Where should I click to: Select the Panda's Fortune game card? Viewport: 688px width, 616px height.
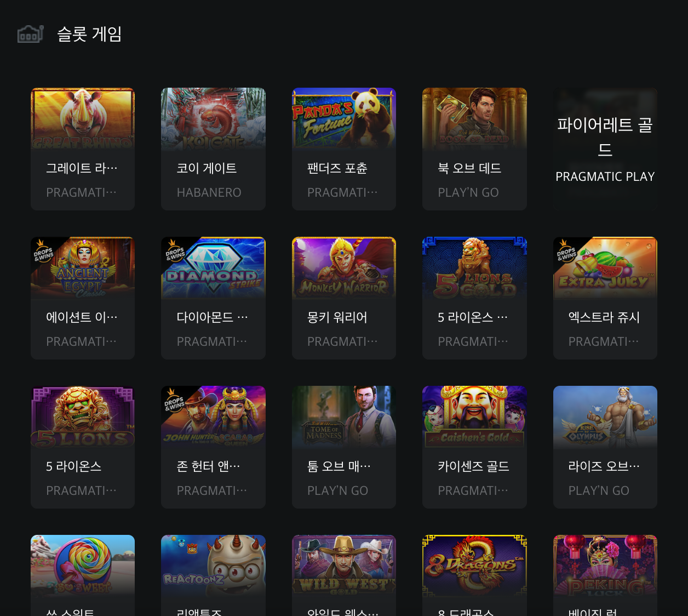point(344,149)
